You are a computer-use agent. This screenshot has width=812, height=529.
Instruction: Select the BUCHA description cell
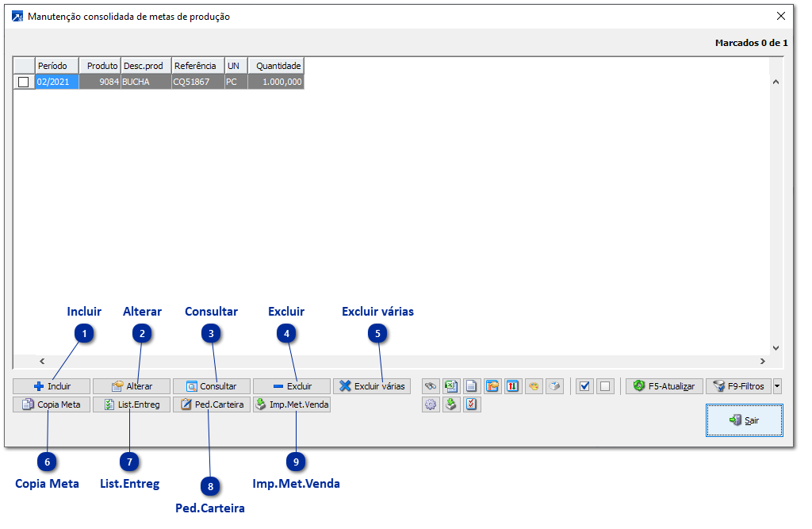[146, 82]
